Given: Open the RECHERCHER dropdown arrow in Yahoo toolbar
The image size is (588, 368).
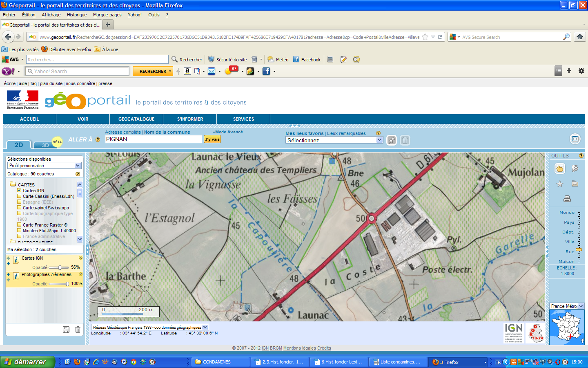Looking at the screenshot, I should [x=170, y=71].
